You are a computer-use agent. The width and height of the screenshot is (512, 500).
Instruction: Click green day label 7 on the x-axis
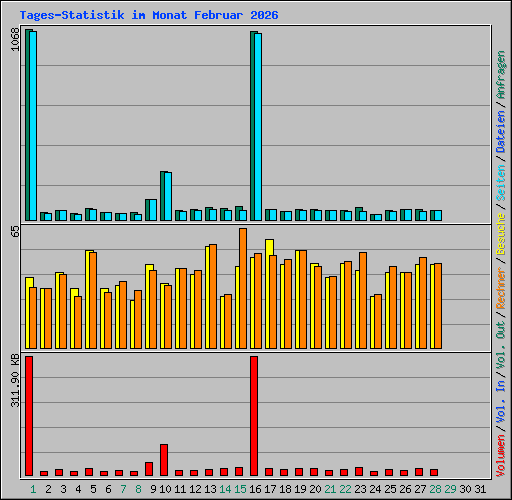(123, 489)
